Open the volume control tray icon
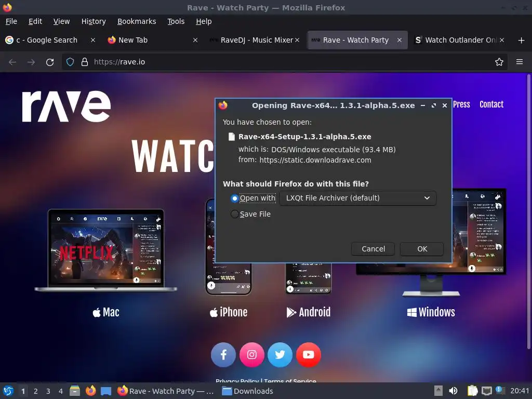Image resolution: width=532 pixels, height=399 pixels. pos(453,391)
